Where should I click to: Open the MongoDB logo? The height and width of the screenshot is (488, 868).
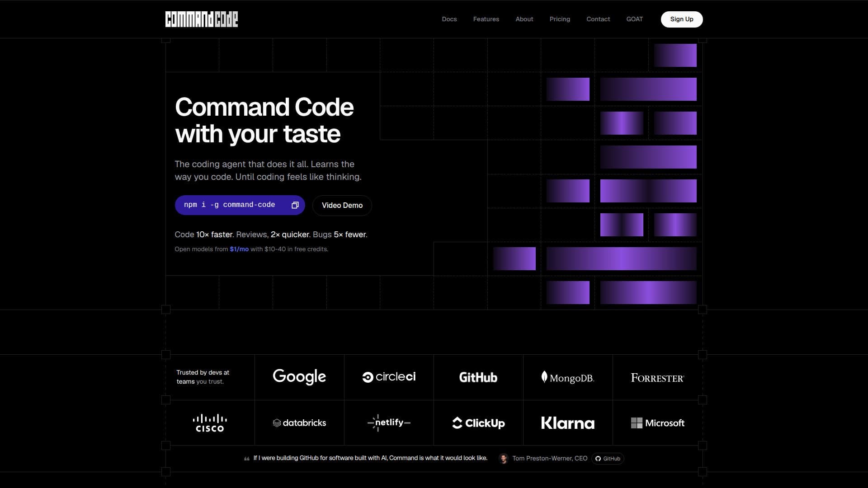[568, 378]
